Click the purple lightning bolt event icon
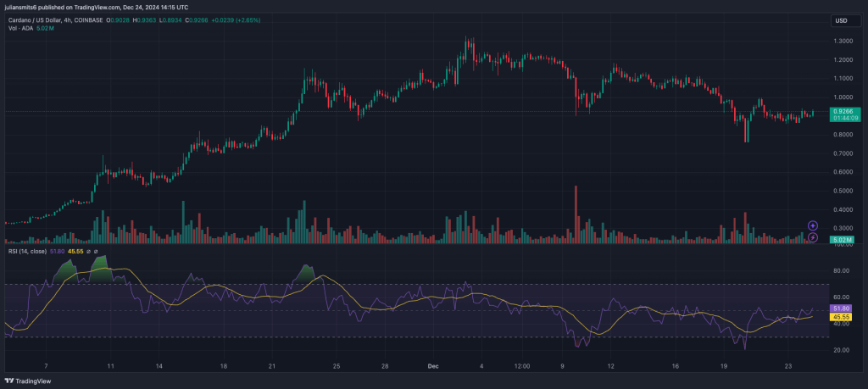Screen dimensions: 868x389 (813, 237)
